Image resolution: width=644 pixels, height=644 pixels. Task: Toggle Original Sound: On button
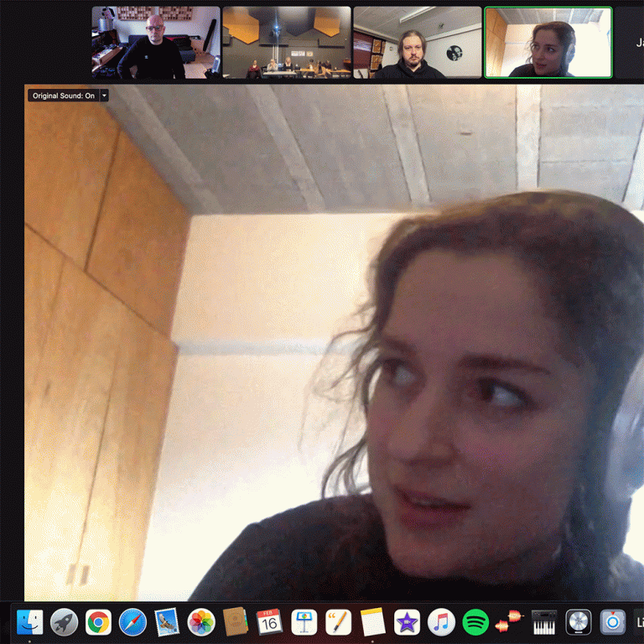[x=64, y=96]
